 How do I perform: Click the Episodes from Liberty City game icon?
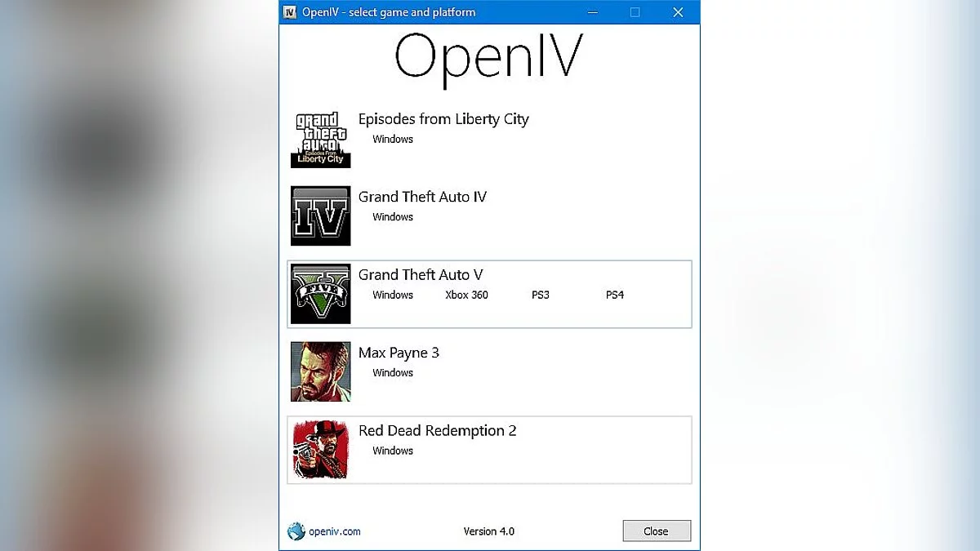click(x=320, y=138)
